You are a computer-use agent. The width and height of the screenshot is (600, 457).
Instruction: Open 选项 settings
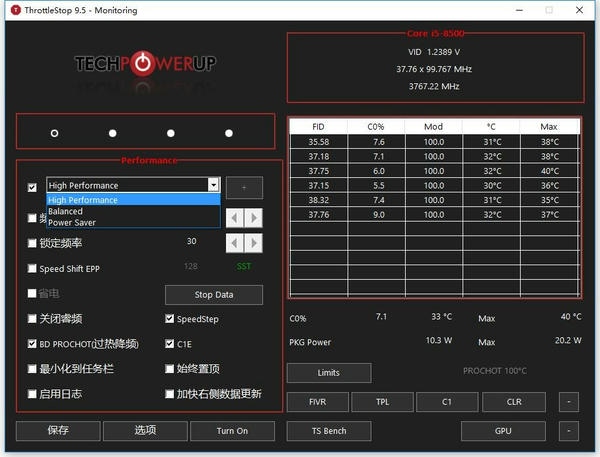pos(145,431)
